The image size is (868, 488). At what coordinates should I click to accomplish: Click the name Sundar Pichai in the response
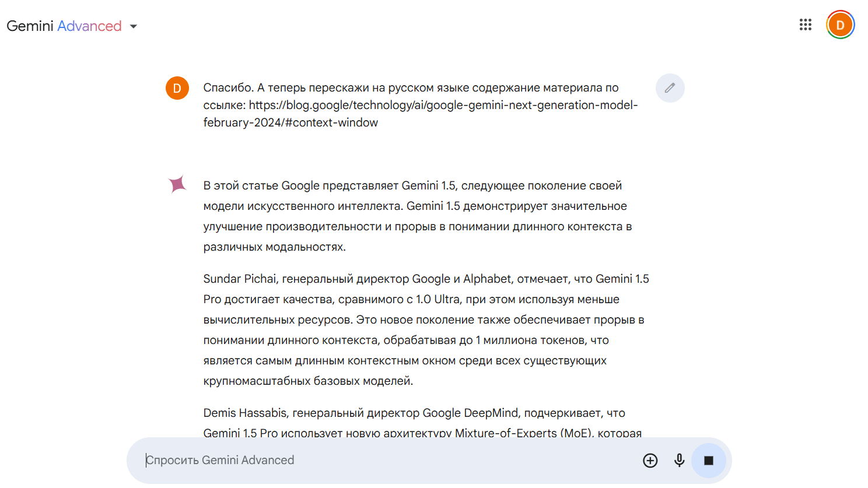(239, 279)
